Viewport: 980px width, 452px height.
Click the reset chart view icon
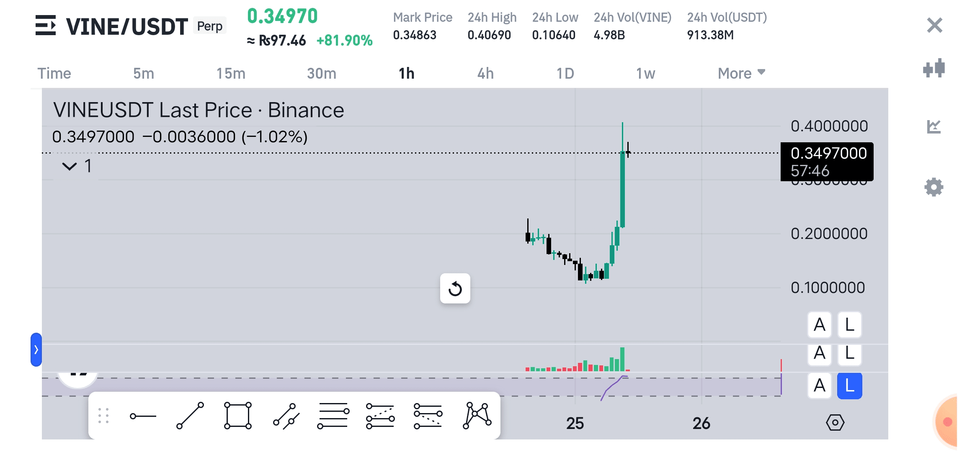point(455,289)
